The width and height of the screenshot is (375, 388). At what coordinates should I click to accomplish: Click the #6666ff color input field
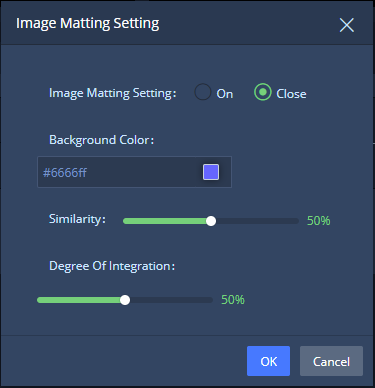(134, 172)
